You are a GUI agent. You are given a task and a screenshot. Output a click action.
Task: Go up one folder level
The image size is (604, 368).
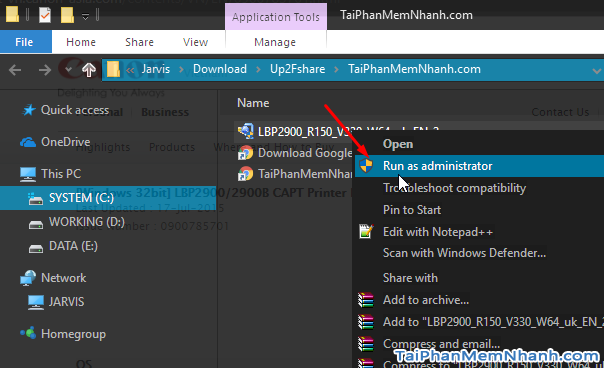pos(89,70)
